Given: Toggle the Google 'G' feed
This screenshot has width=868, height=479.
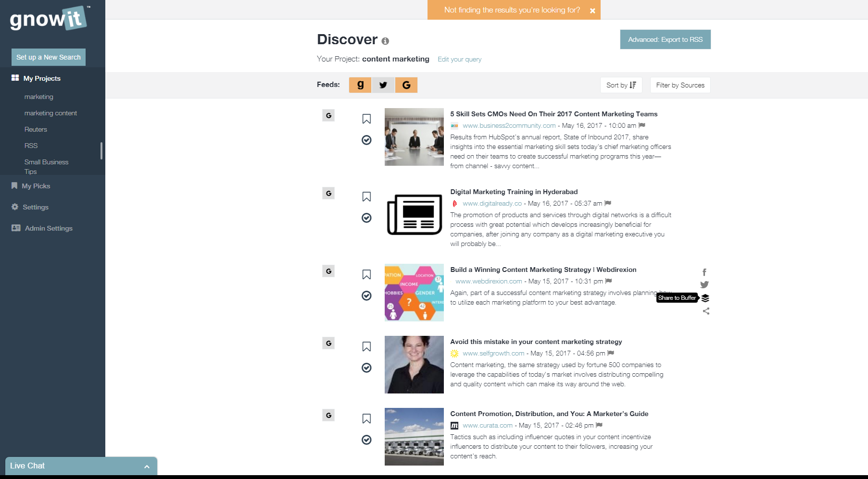Looking at the screenshot, I should tap(406, 85).
